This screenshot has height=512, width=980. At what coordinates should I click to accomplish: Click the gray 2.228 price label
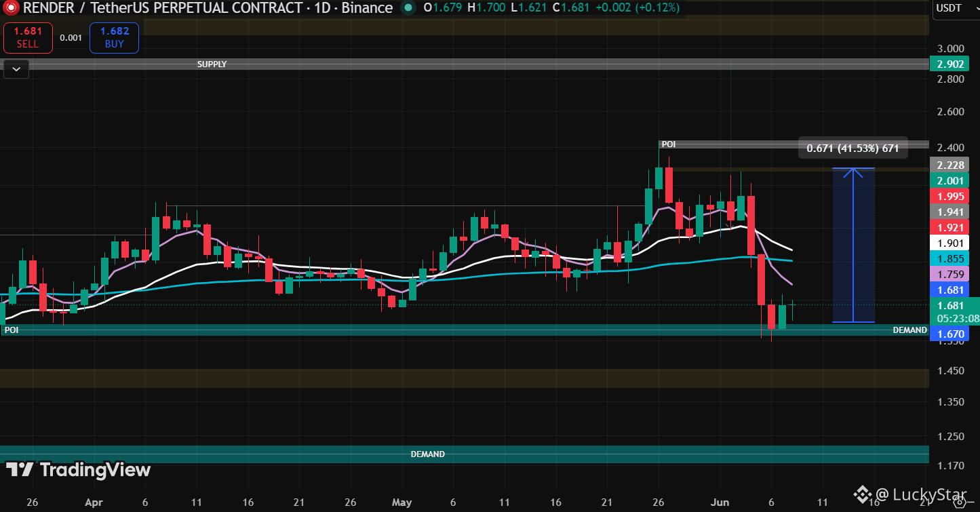pyautogui.click(x=949, y=165)
